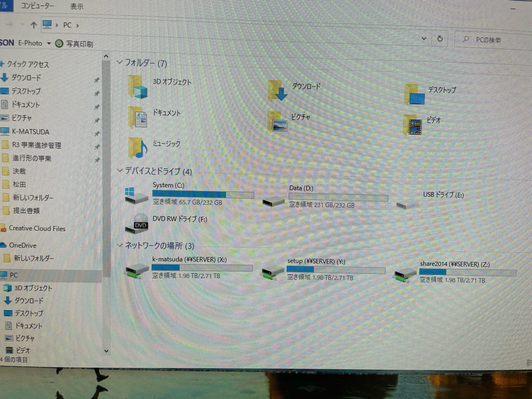Click the refresh button beside address bar
The width and height of the screenshot is (532, 399).
(x=440, y=39)
